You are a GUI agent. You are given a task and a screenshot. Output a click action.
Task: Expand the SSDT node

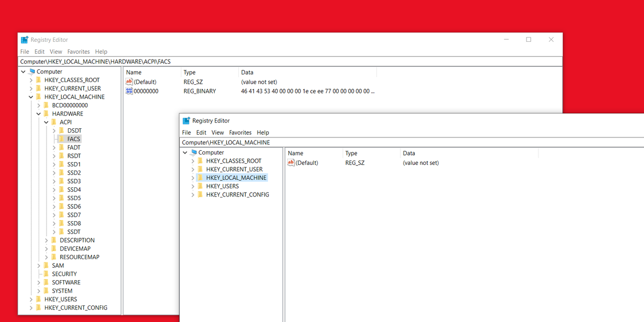click(x=54, y=232)
